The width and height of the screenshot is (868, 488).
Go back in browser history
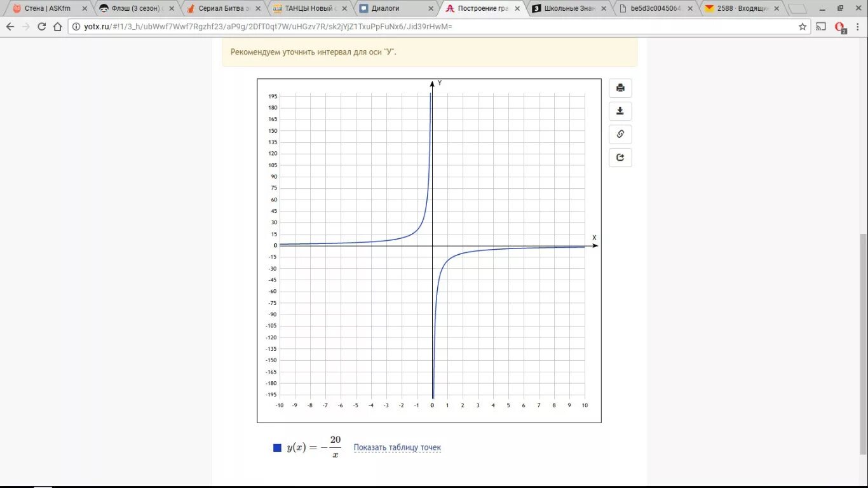(x=10, y=27)
